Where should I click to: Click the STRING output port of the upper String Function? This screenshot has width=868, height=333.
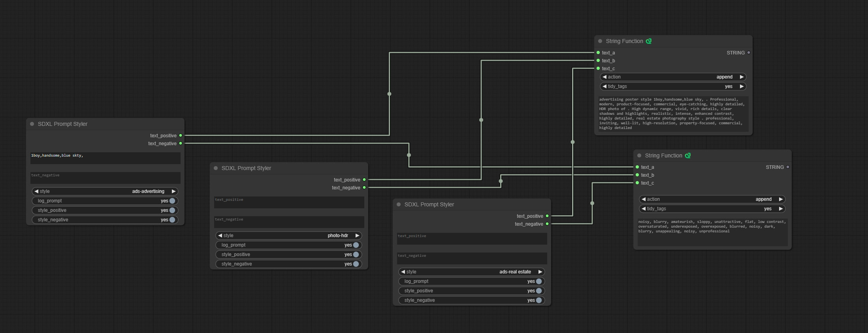point(748,52)
